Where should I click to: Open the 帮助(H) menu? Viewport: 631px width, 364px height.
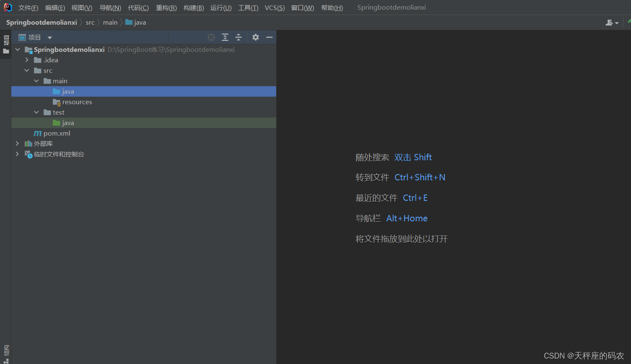click(332, 8)
